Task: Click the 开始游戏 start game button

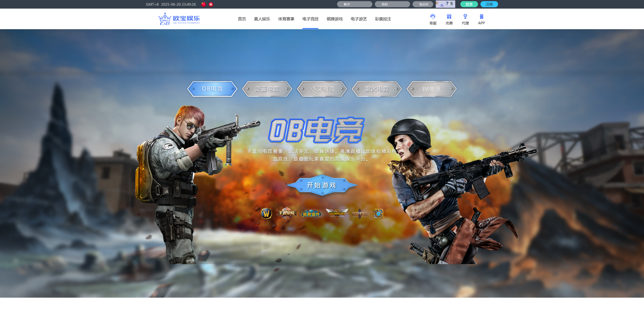Action: coord(322,185)
